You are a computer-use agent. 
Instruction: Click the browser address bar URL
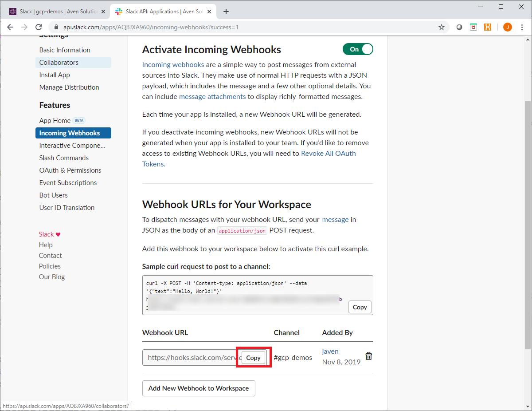tap(151, 27)
